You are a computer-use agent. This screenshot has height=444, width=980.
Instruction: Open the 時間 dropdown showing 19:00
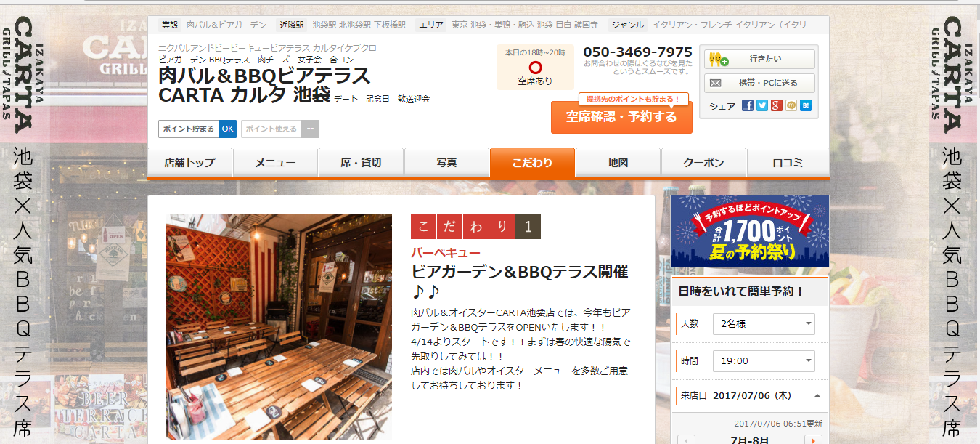point(764,361)
